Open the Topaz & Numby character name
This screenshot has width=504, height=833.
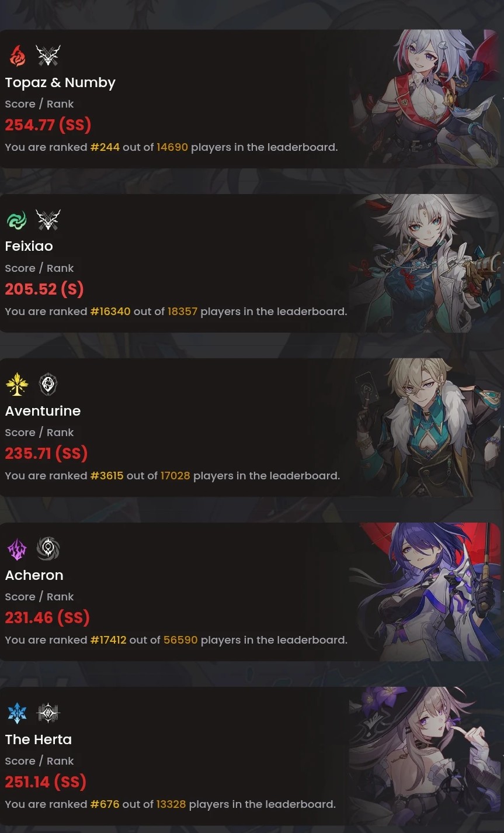tap(60, 82)
